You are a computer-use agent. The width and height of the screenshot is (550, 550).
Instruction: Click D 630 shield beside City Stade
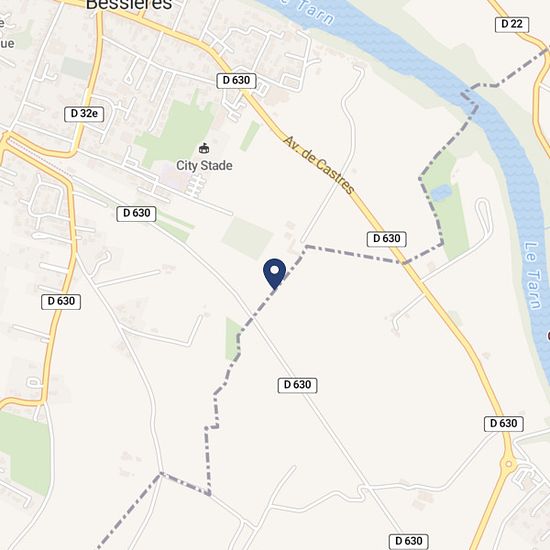[x=136, y=213]
